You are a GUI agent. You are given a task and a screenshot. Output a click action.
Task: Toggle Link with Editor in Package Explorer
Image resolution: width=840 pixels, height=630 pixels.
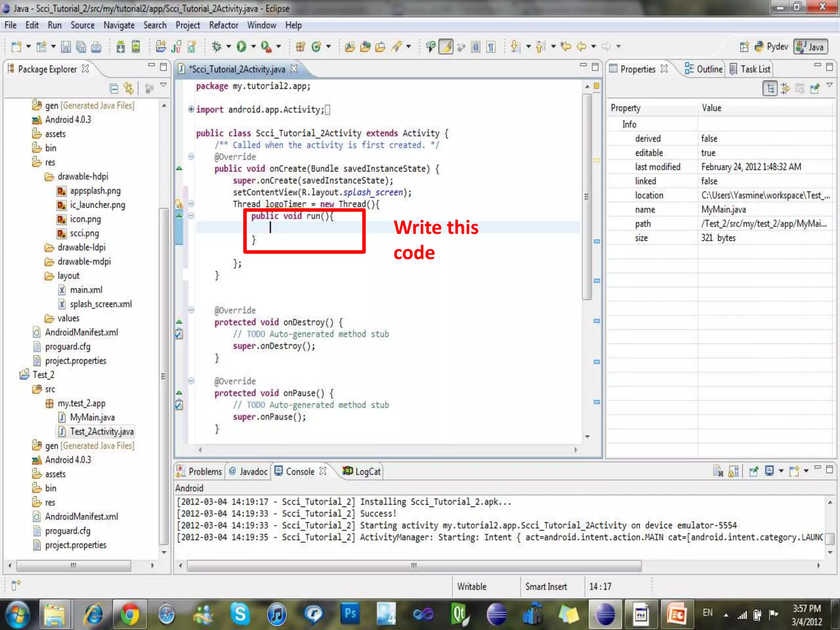129,88
